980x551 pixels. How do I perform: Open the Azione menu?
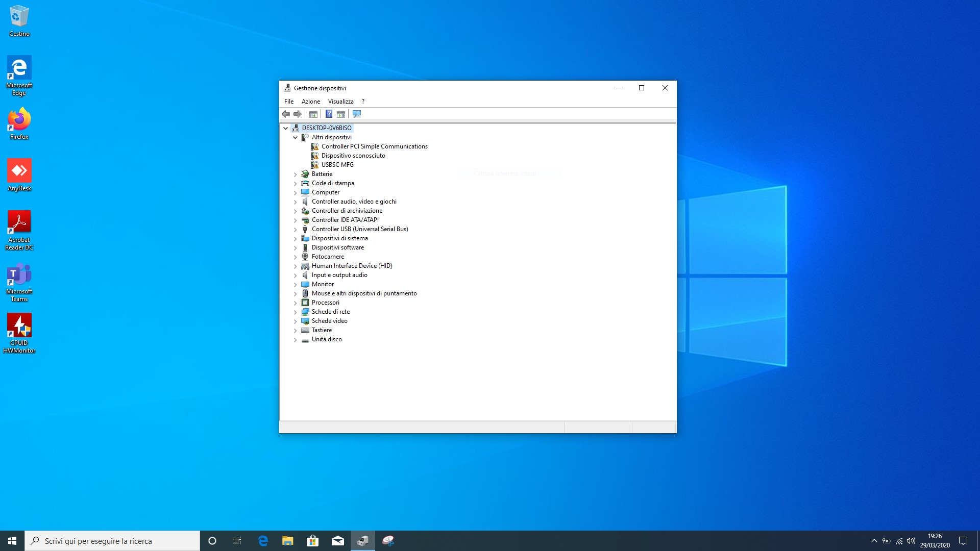[x=310, y=102]
